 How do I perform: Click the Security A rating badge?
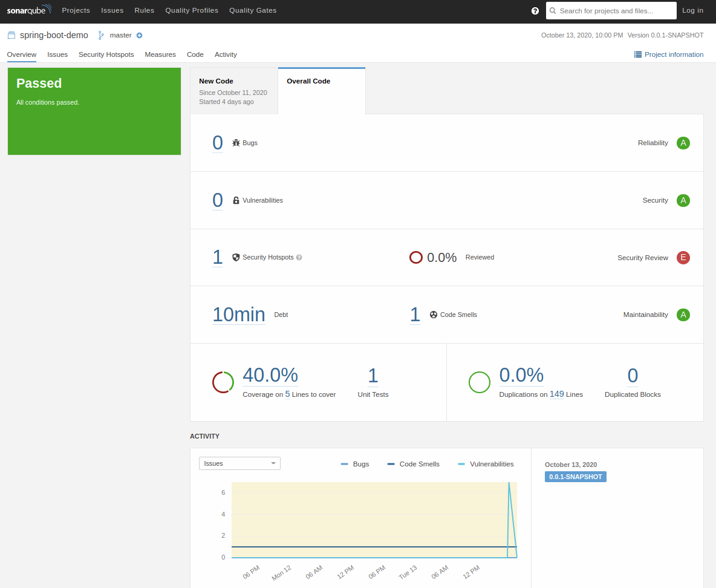683,200
